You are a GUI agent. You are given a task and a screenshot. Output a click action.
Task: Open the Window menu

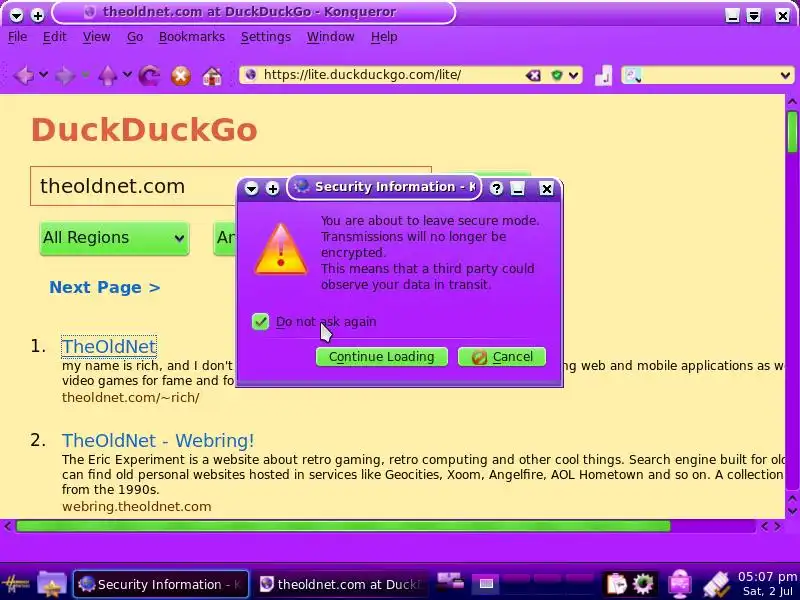point(330,37)
